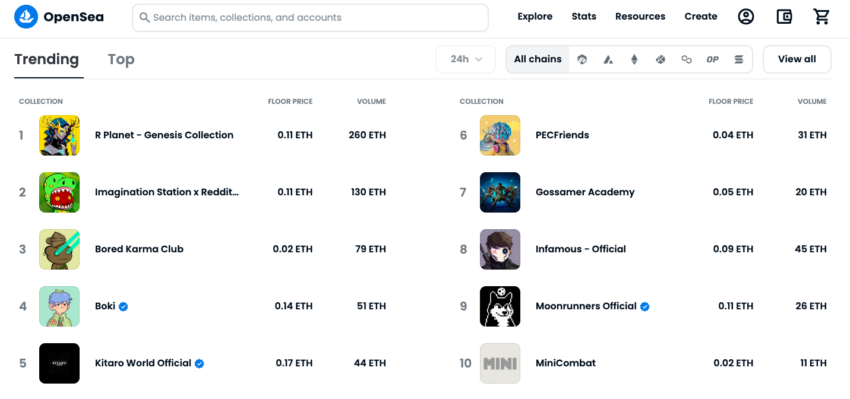Open the Explore menu
Image resolution: width=850 pixels, height=399 pixels.
[x=535, y=17]
